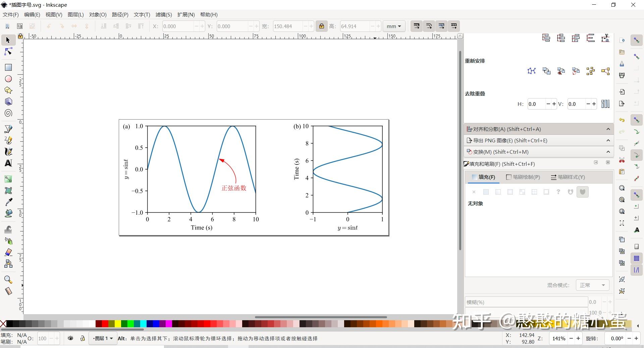Open the mm unit dropdown

tap(393, 26)
